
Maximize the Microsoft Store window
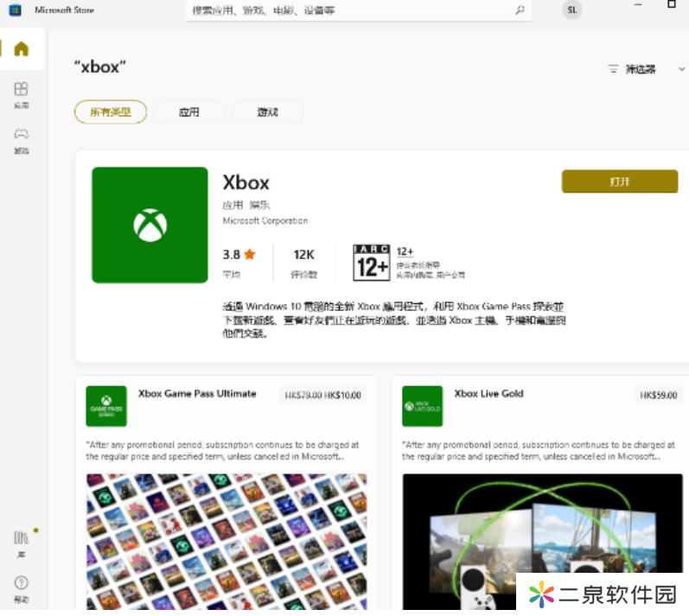(671, 4)
